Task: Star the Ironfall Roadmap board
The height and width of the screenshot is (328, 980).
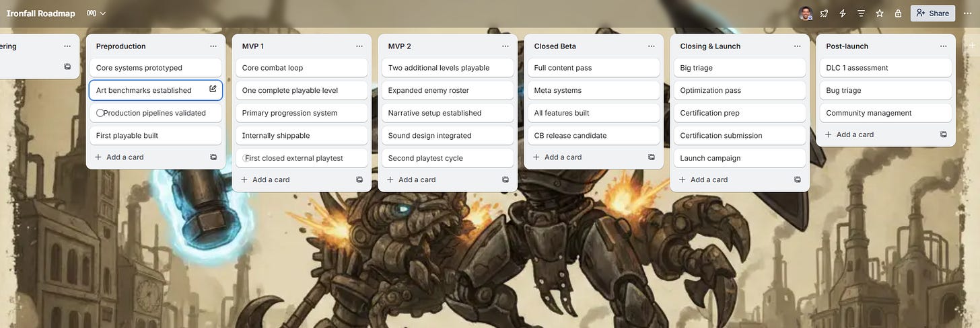Action: [x=880, y=13]
